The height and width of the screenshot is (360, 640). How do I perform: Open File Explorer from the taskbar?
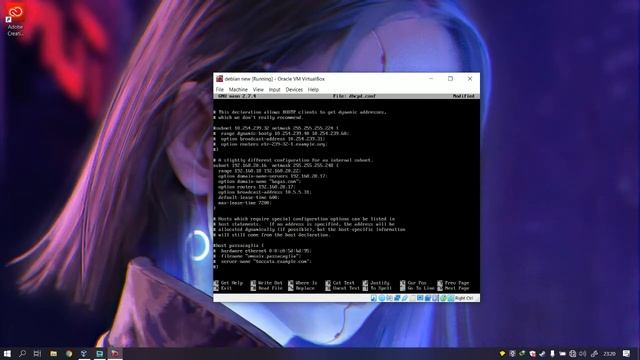(53, 353)
